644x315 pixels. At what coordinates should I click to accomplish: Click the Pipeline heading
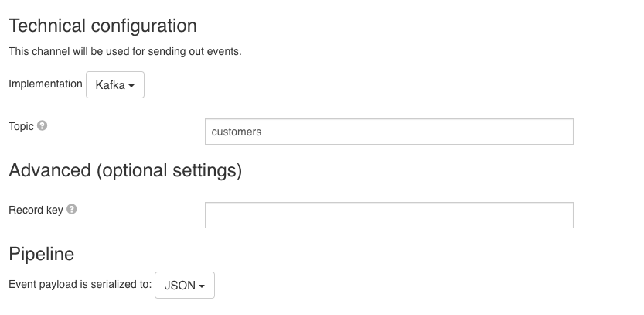[41, 254]
